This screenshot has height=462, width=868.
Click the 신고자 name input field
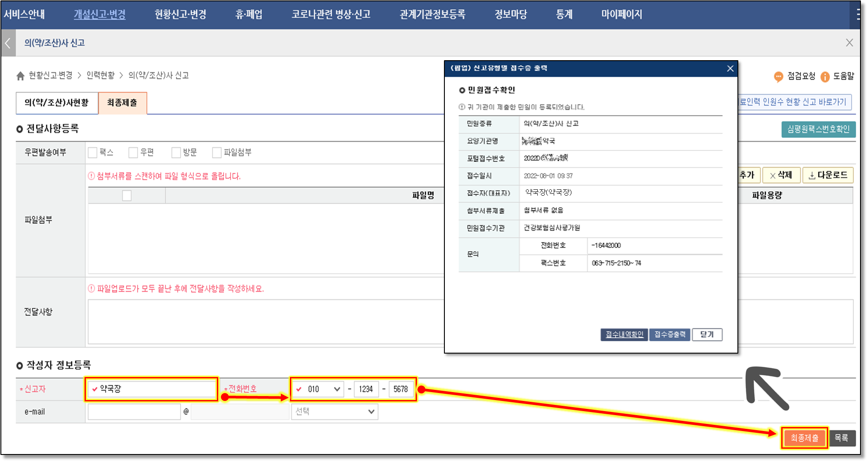click(152, 389)
